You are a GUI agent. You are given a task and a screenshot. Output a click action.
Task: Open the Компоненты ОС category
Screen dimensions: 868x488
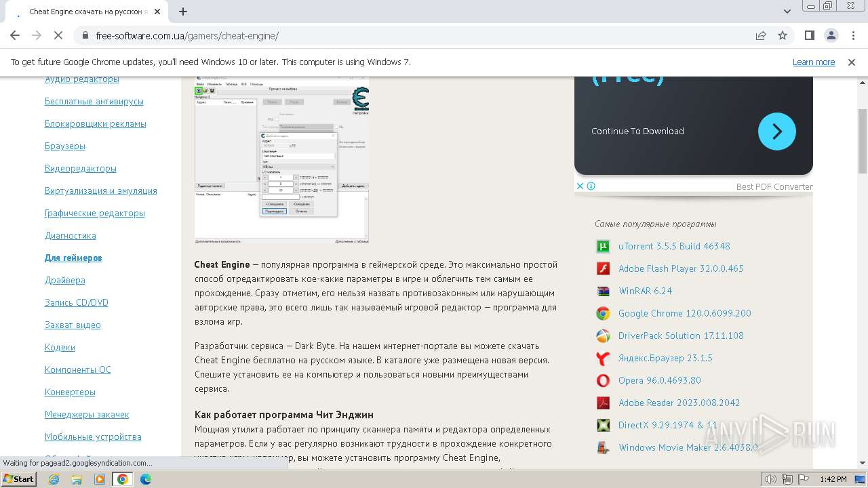coord(77,369)
